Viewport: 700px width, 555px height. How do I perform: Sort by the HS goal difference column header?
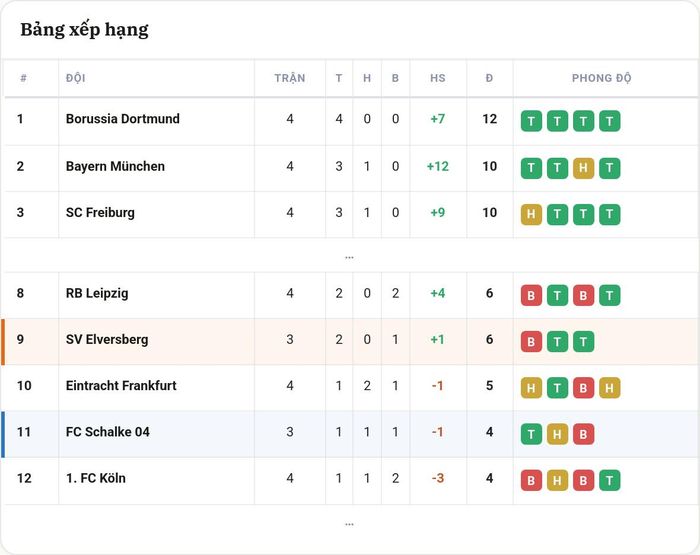(438, 78)
